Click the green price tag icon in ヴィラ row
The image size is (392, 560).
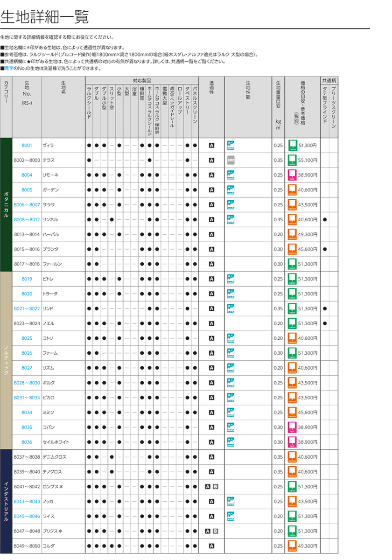click(293, 145)
